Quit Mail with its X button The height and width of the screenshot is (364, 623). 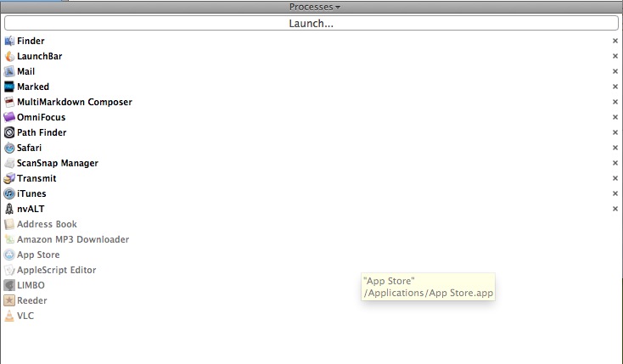tap(615, 71)
